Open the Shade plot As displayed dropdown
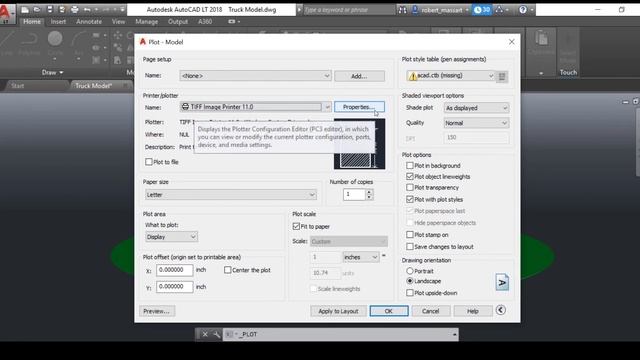This screenshot has width=640, height=360. coord(476,108)
